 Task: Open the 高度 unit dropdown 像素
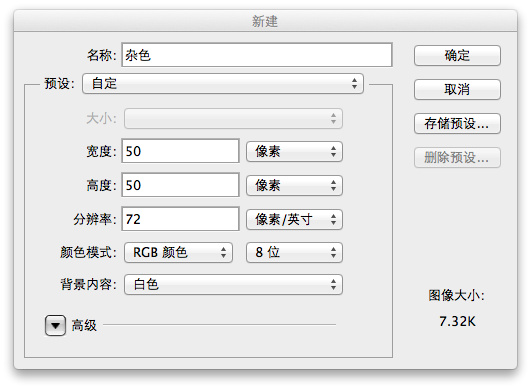(x=294, y=185)
